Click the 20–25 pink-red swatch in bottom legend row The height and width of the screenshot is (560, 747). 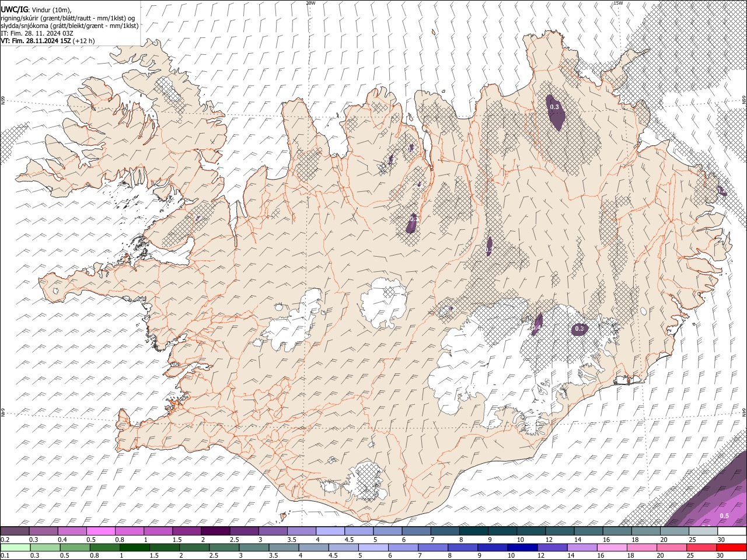[672, 547]
